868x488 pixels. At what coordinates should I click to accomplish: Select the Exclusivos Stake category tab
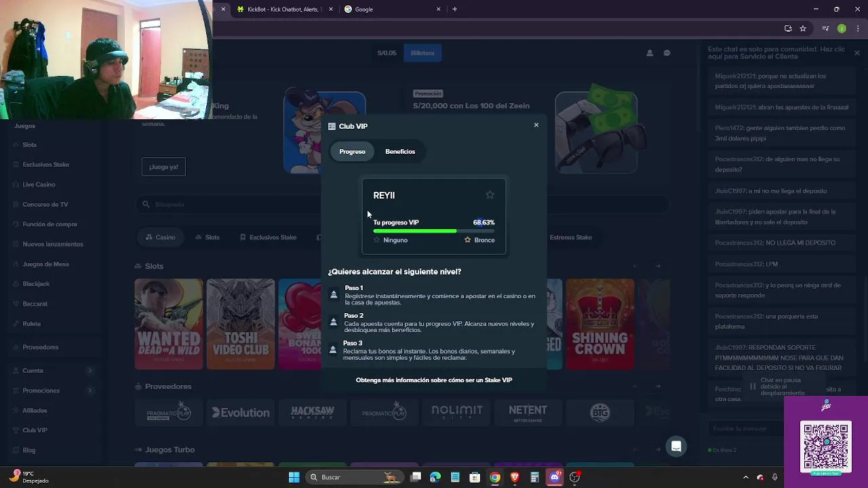pos(268,237)
